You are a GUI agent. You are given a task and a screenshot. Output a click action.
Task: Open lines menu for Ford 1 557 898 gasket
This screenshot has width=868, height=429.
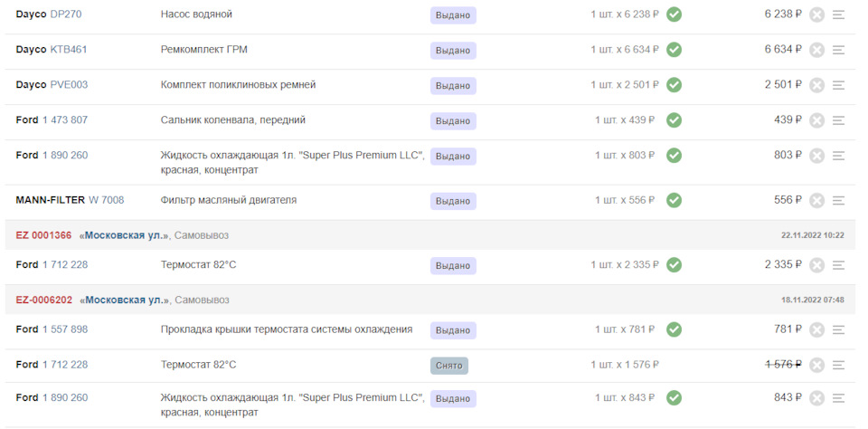839,329
